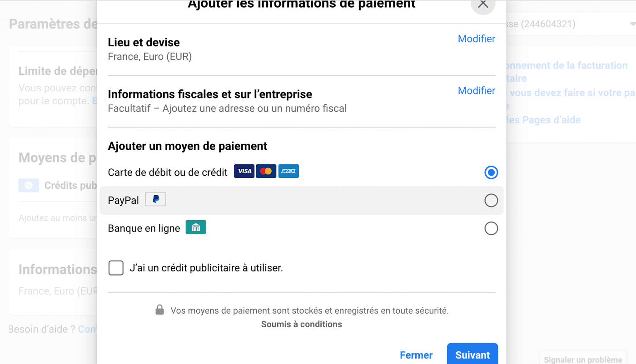The height and width of the screenshot is (364, 636).
Task: Click the Crédits publicitaires icon in Moyens de paiement
Action: tap(28, 185)
